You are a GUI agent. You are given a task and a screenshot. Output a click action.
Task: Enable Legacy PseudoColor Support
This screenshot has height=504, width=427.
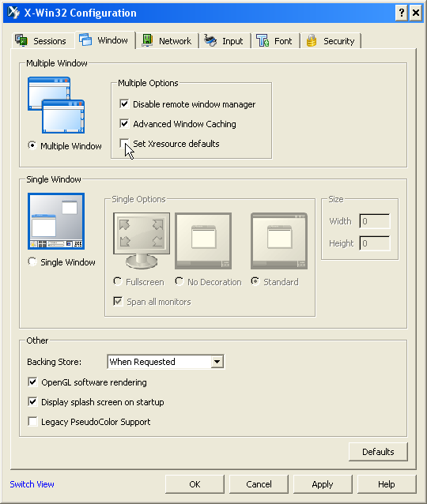coord(32,421)
